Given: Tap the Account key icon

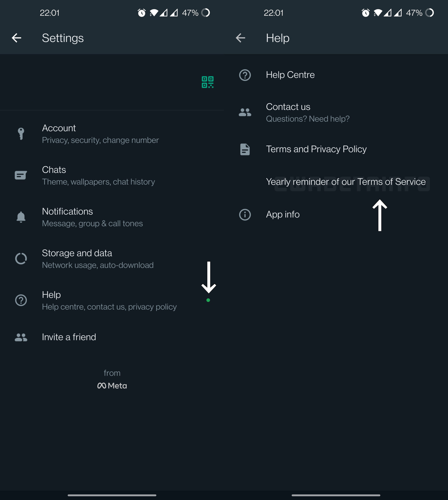Looking at the screenshot, I should pyautogui.click(x=21, y=134).
